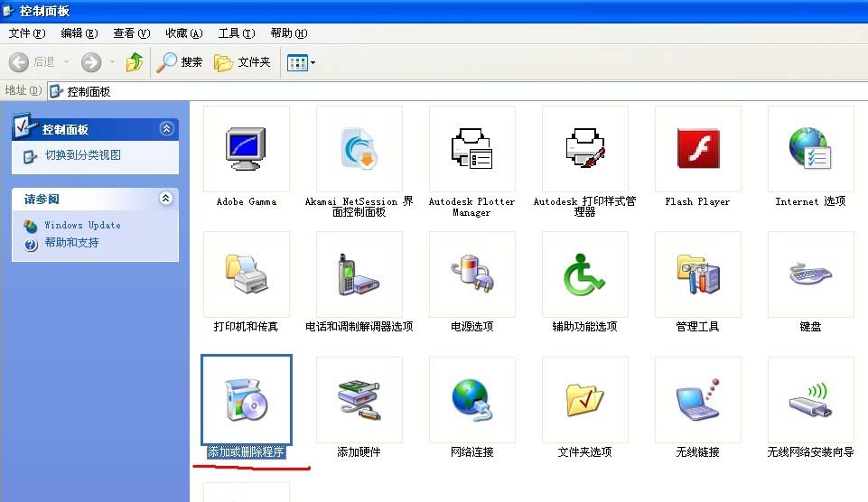868x502 pixels.
Task: Open the Back button history dropdown
Action: 67,62
